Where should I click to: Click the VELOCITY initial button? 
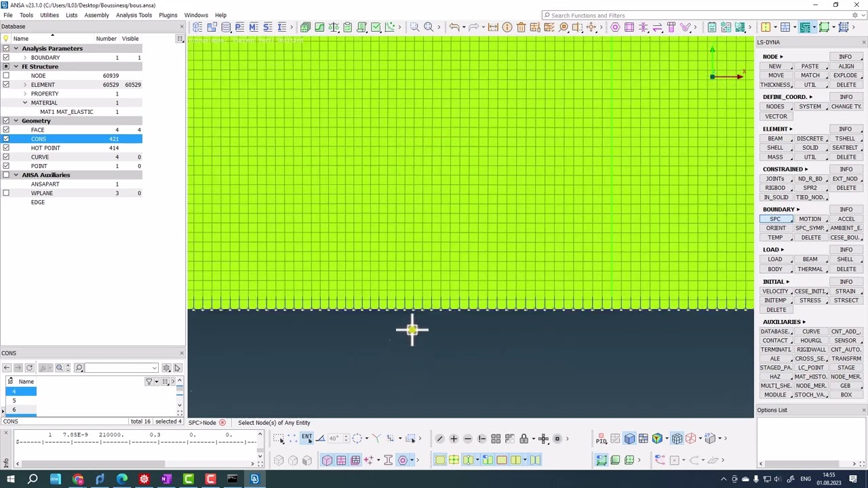pyautogui.click(x=775, y=291)
